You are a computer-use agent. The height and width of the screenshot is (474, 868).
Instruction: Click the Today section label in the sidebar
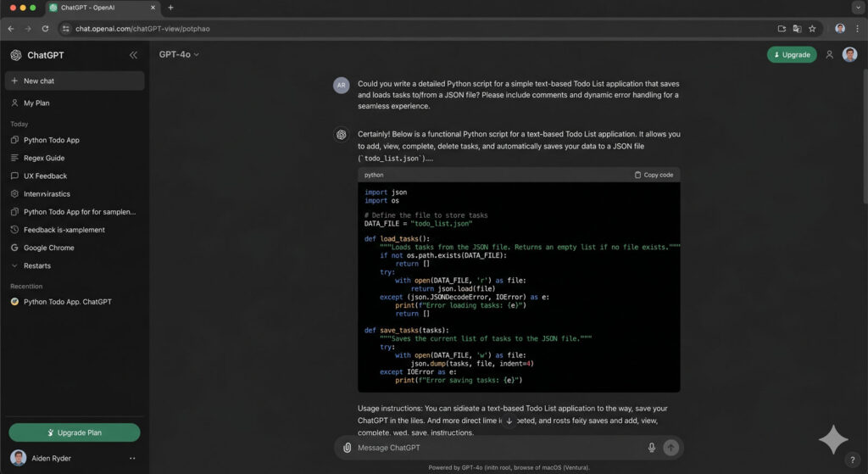[x=19, y=124]
